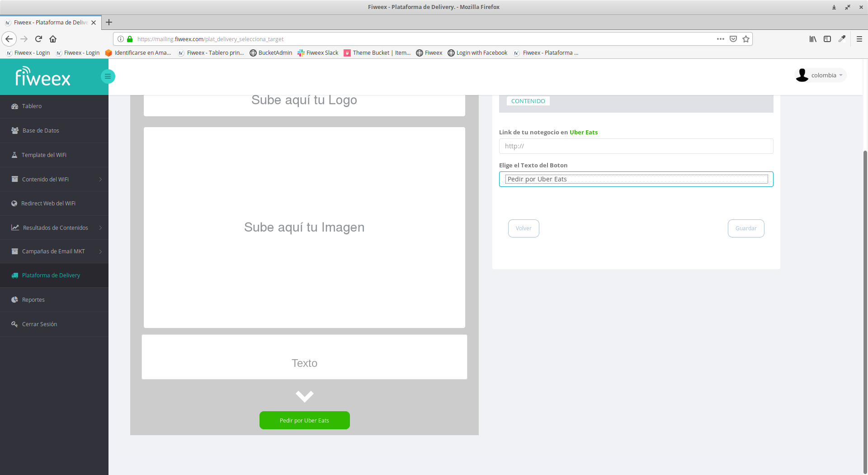Click the Redirect Web globe icon

point(14,204)
